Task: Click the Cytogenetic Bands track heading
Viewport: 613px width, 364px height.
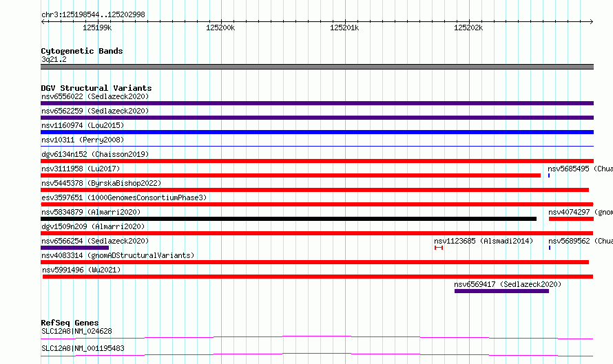Action: pos(82,51)
